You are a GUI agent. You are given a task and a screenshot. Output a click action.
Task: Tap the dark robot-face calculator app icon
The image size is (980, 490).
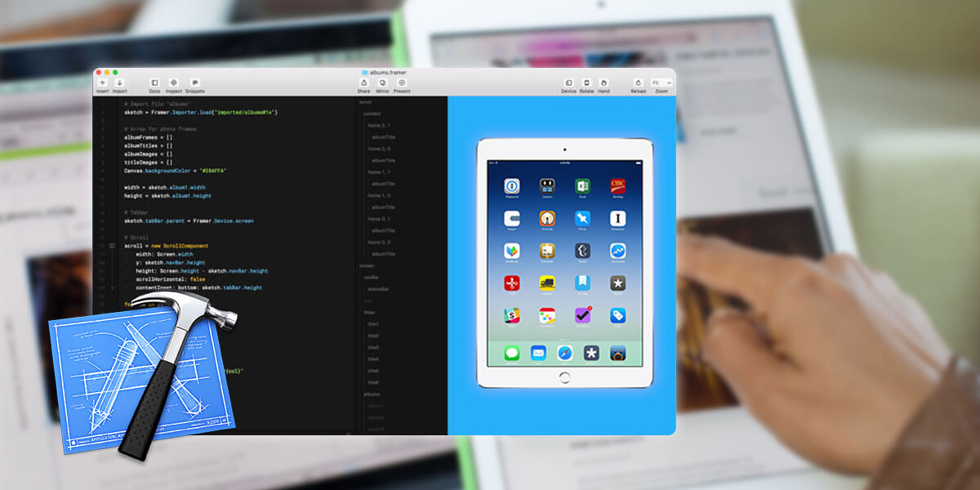click(547, 186)
